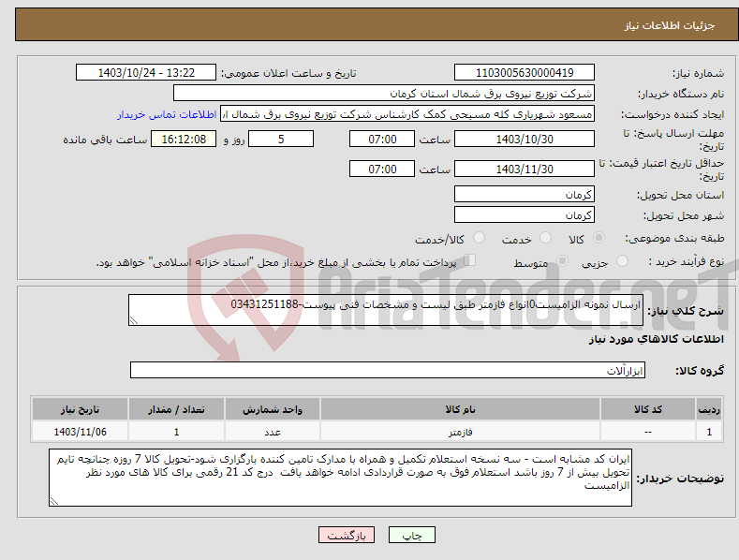Image resolution: width=739 pixels, height=560 pixels.
Task: Click the price validity date 1403/11/30
Action: pyautogui.click(x=525, y=169)
